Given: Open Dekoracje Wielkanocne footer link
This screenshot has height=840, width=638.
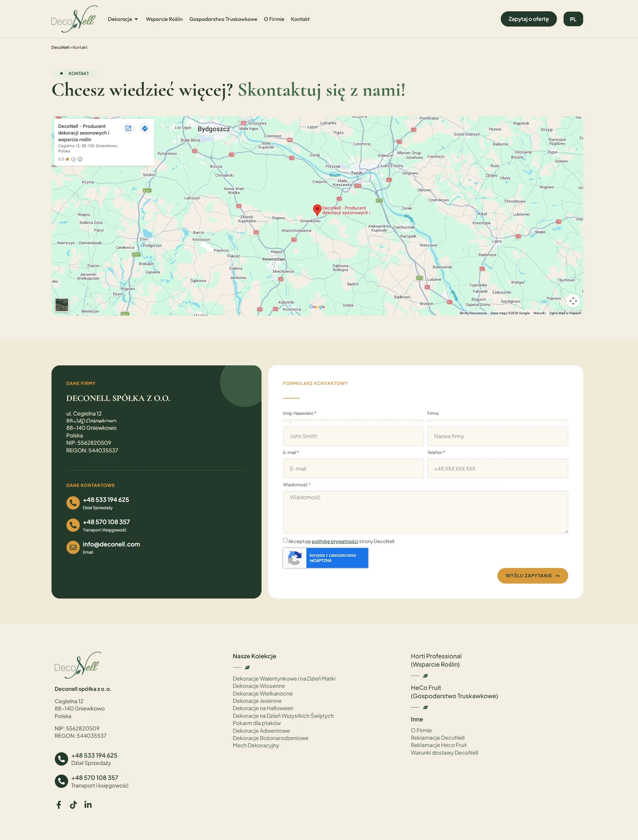Looking at the screenshot, I should pos(263,694).
